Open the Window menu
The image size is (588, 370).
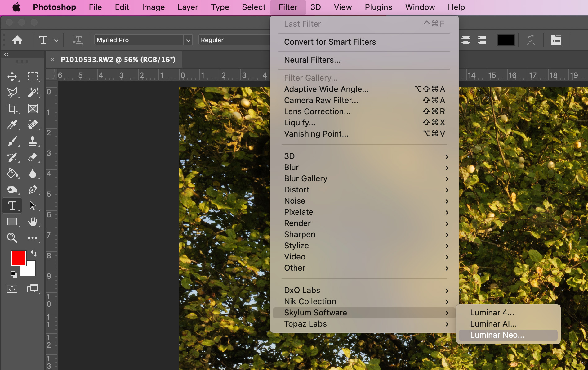[420, 7]
